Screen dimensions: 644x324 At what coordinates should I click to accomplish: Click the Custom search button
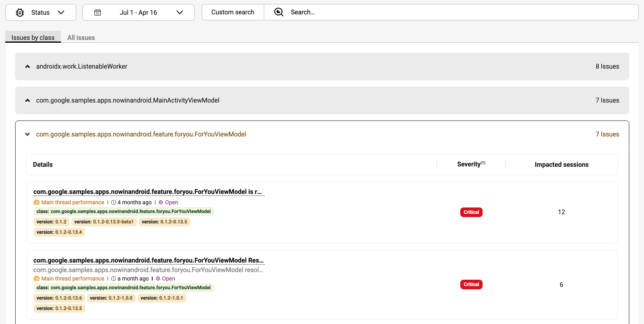click(x=233, y=12)
